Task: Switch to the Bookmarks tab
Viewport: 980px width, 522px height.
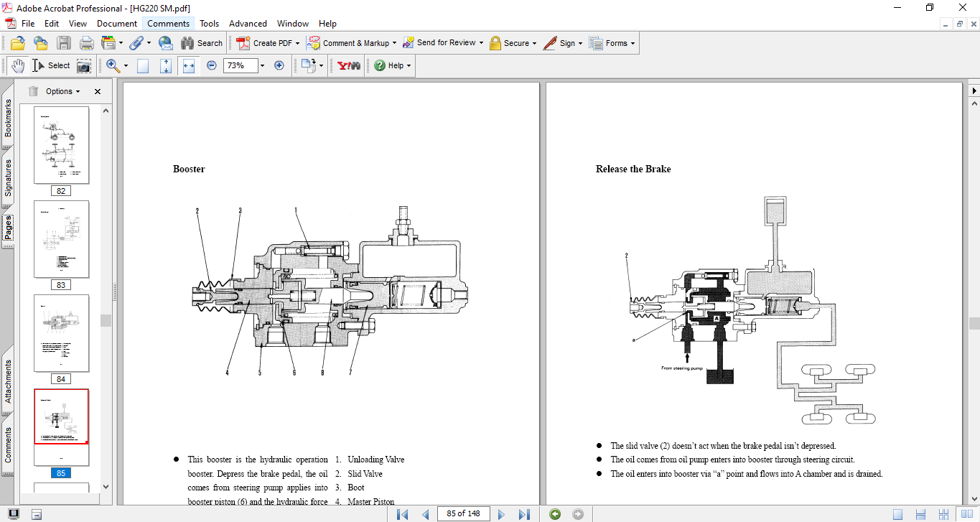Action: tap(8, 118)
